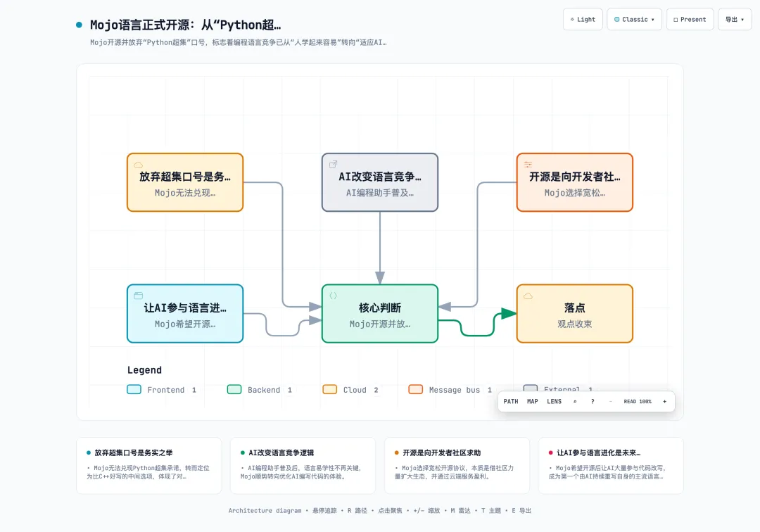Click the Frontend legend label

(166, 390)
